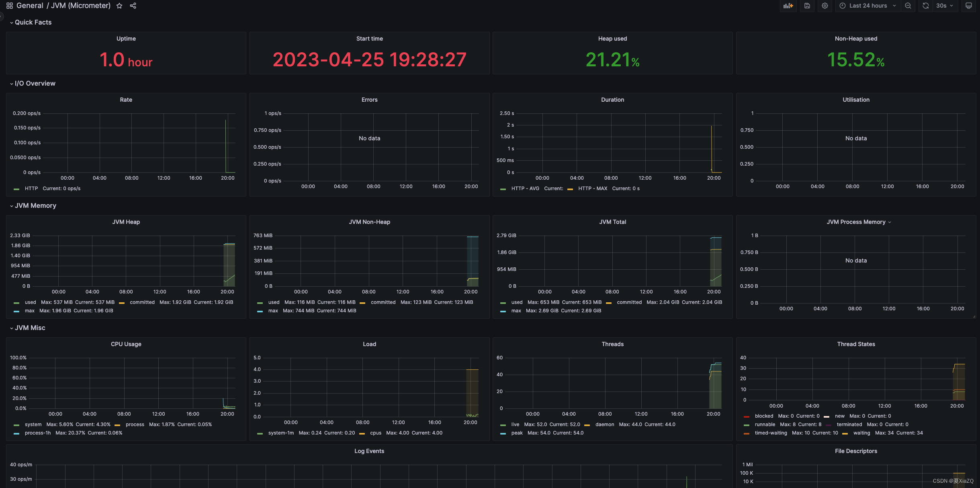Click the Utilisation panel title
The width and height of the screenshot is (980, 488).
click(x=856, y=100)
